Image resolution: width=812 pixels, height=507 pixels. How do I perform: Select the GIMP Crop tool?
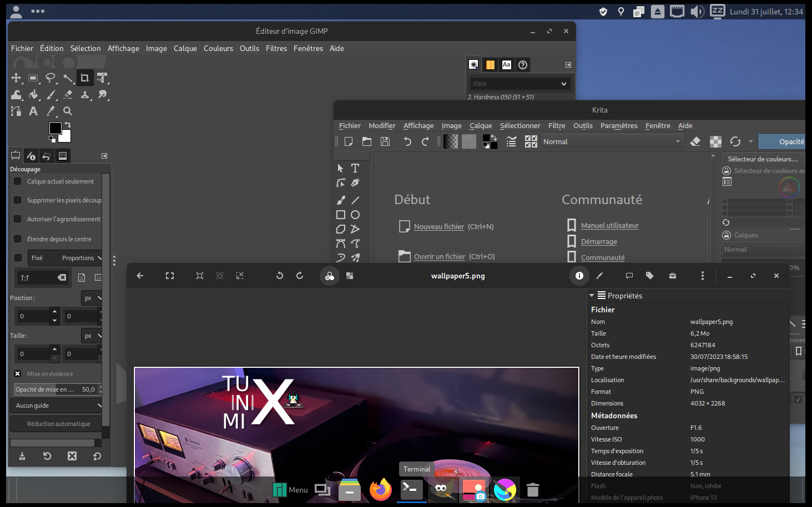(84, 78)
